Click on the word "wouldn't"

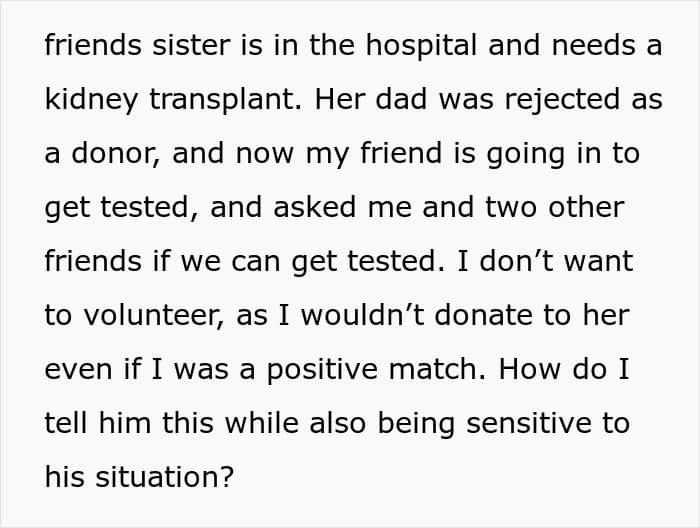coord(362,315)
